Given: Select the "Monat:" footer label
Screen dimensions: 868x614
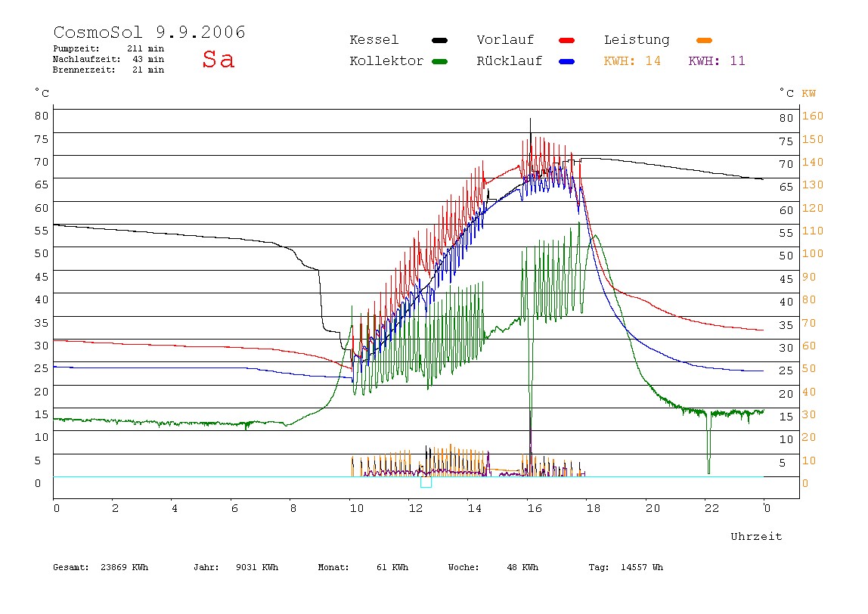Looking at the screenshot, I should coord(333,567).
